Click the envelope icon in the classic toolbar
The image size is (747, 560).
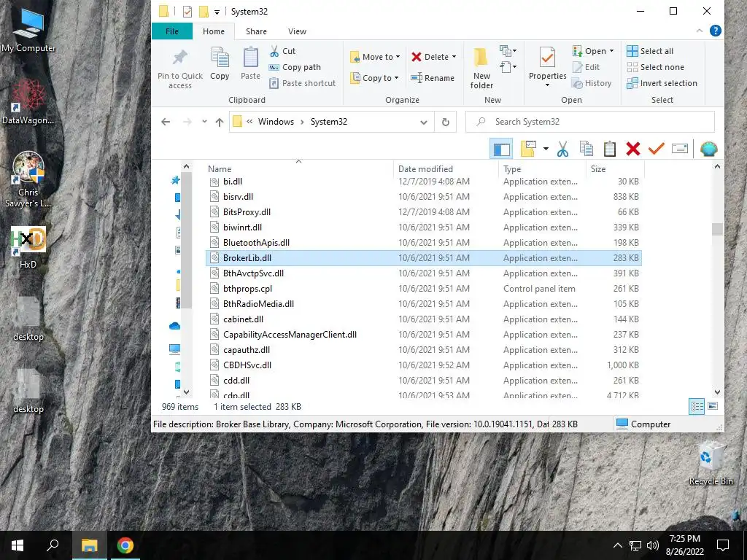680,149
